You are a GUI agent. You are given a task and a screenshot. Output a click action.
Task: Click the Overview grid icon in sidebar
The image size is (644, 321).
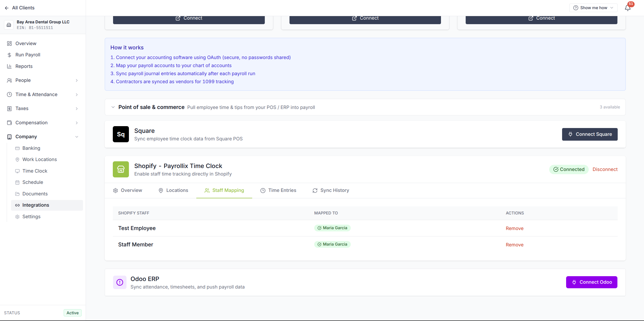tap(9, 43)
